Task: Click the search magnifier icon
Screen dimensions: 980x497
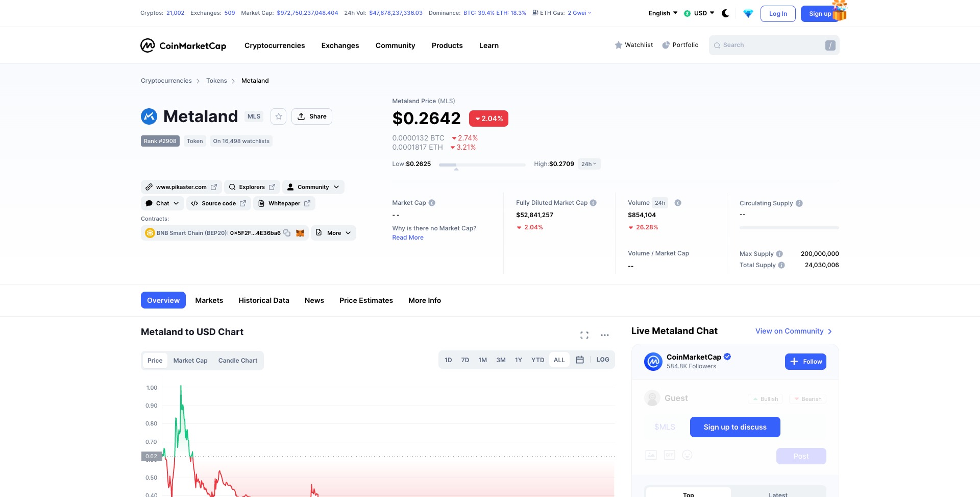Action: click(717, 45)
